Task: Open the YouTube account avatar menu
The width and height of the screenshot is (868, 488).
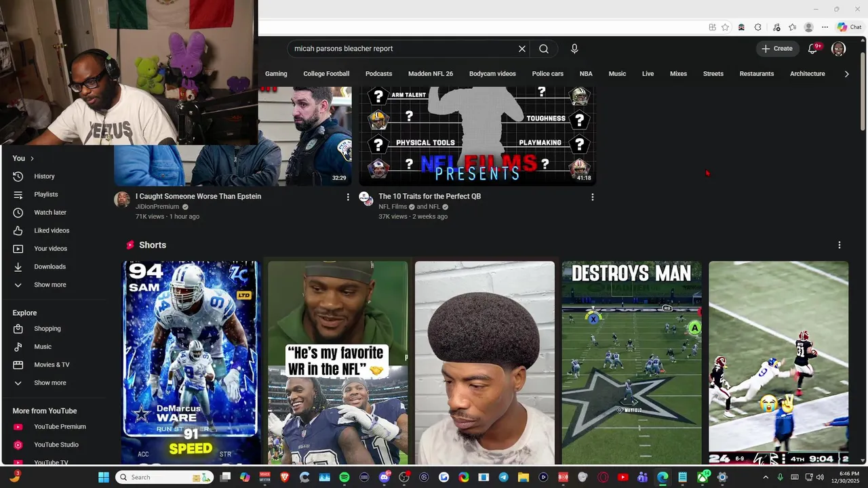Action: (x=839, y=49)
